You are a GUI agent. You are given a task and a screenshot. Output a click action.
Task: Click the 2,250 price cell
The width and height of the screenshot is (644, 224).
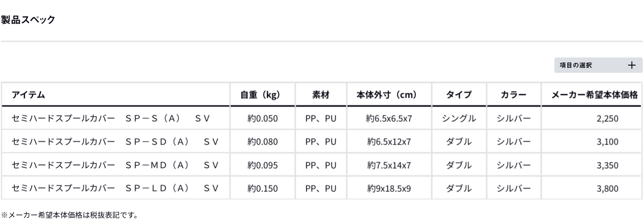[x=607, y=118]
